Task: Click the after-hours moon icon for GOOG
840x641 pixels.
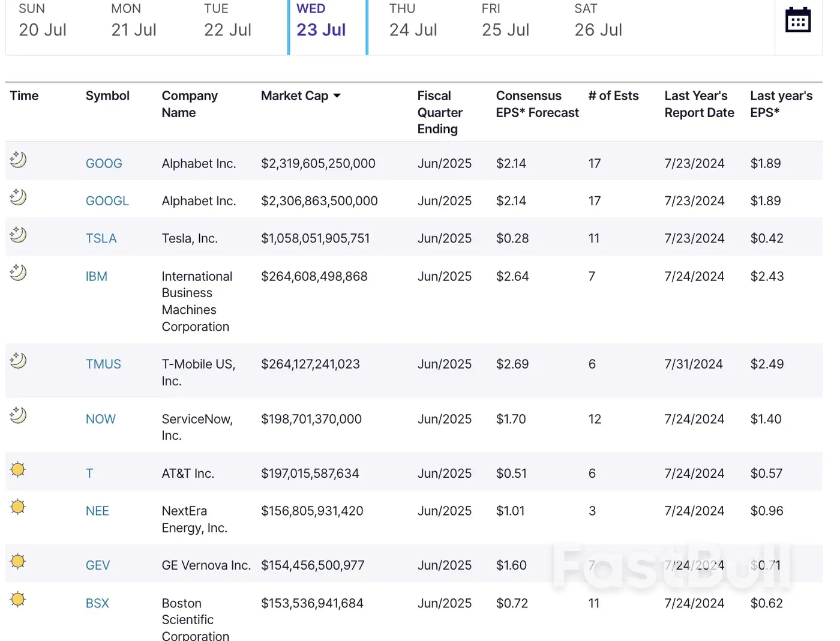Action: [x=18, y=160]
